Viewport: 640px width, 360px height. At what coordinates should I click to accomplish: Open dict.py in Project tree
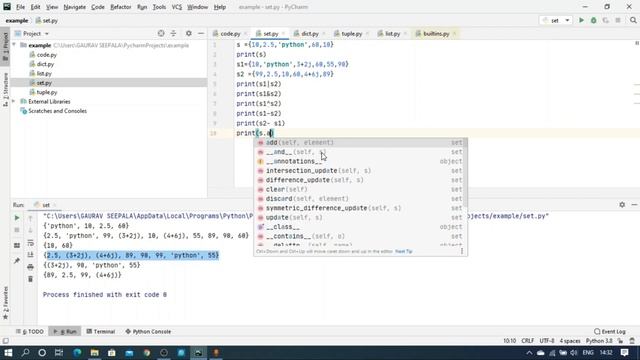(x=45, y=64)
